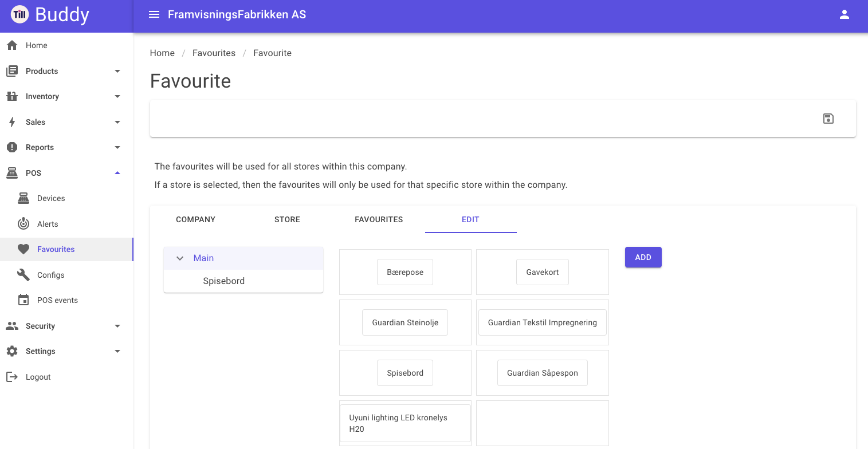
Task: Expand the Products menu arrow
Action: pos(117,71)
